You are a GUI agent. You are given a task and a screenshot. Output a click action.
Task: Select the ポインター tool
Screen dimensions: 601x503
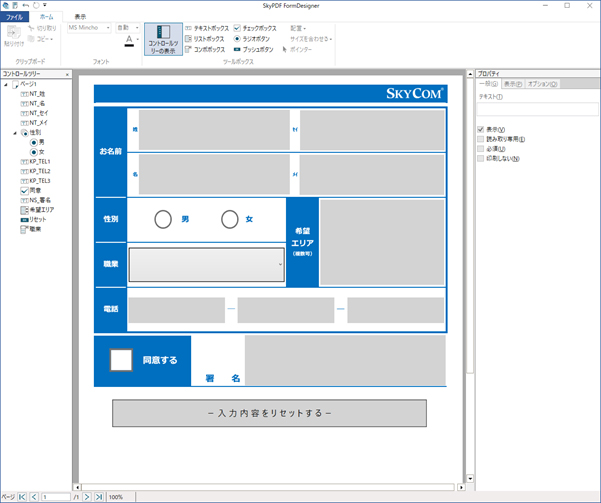coord(297,49)
